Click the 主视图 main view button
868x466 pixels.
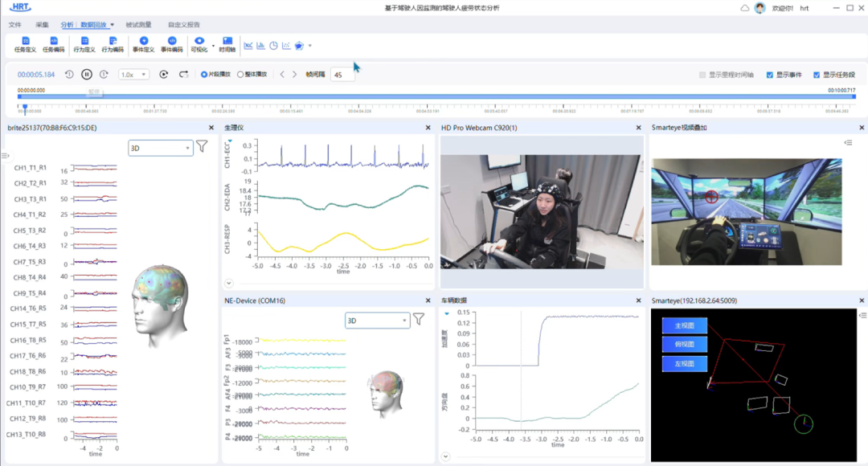coord(685,325)
